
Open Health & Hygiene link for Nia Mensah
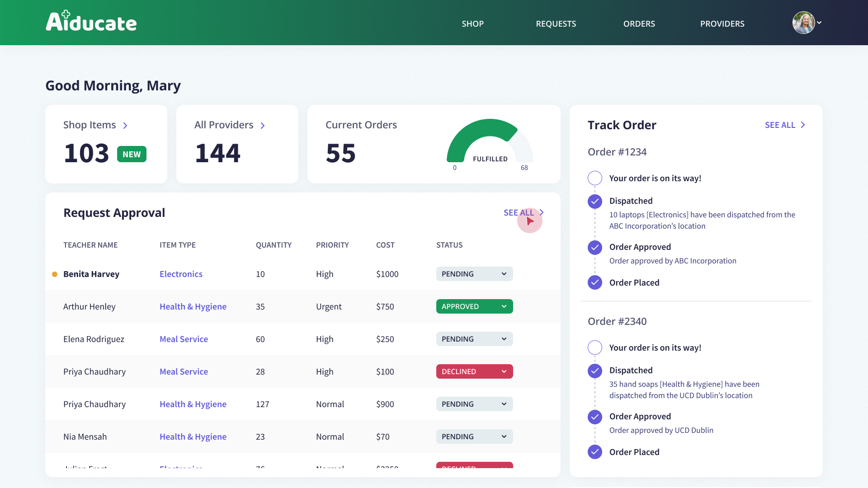[x=193, y=436]
